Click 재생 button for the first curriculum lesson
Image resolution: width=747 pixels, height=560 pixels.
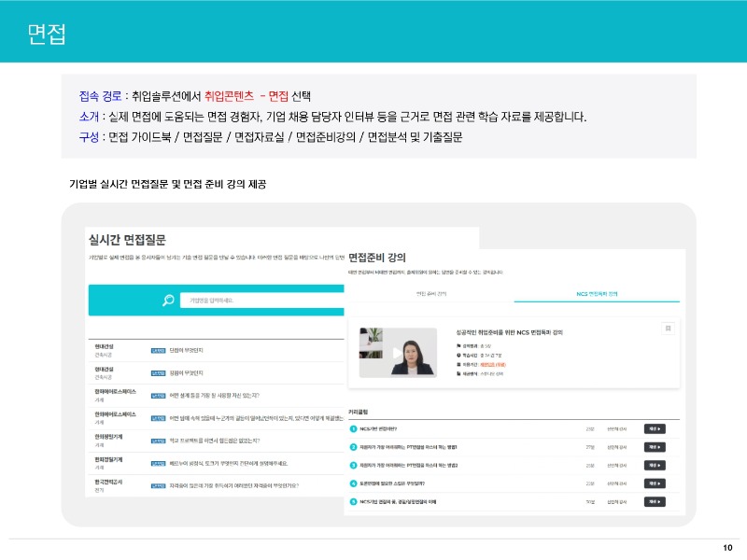654,429
